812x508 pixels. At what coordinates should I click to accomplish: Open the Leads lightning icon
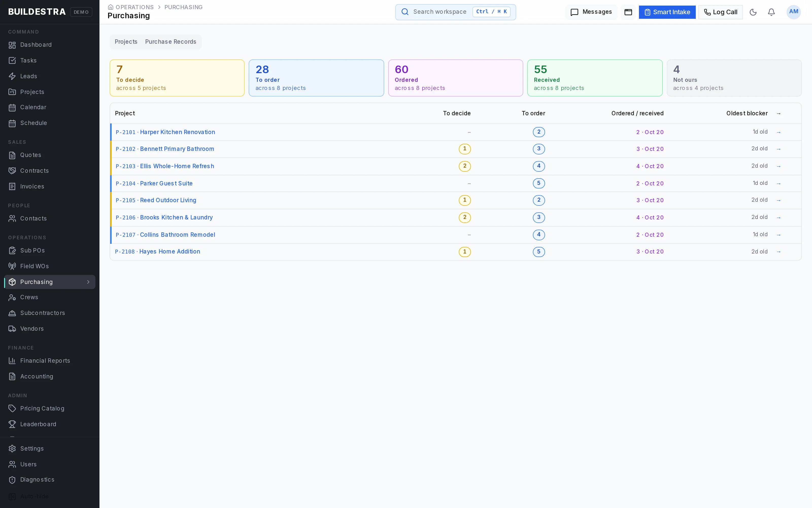(x=12, y=76)
